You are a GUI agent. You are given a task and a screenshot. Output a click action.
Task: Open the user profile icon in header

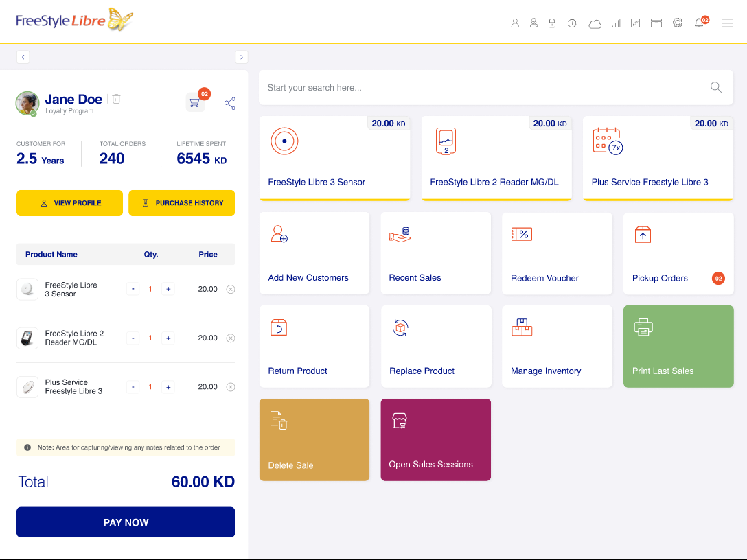point(515,23)
